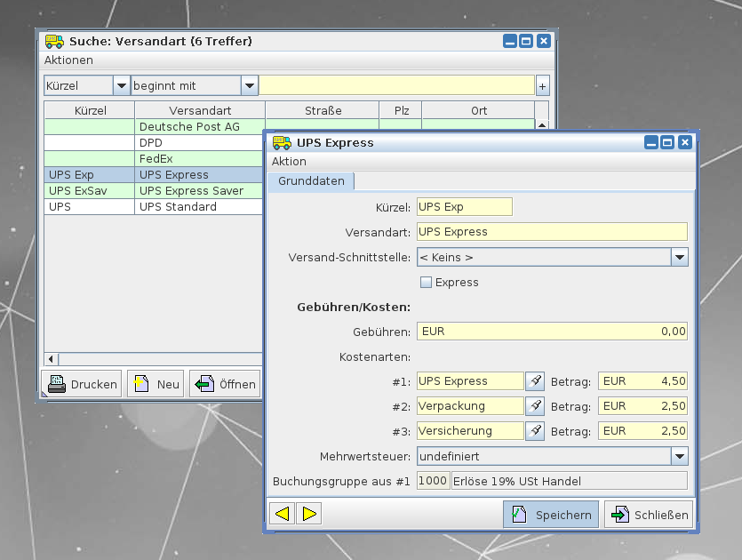Image resolution: width=742 pixels, height=560 pixels.
Task: Click into the Gebühren EUR amount field
Action: (551, 332)
